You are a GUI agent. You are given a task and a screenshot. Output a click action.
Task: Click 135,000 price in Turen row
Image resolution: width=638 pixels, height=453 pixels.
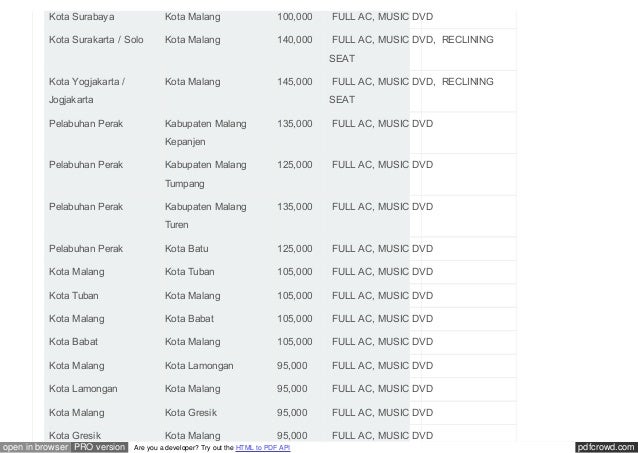tap(295, 207)
